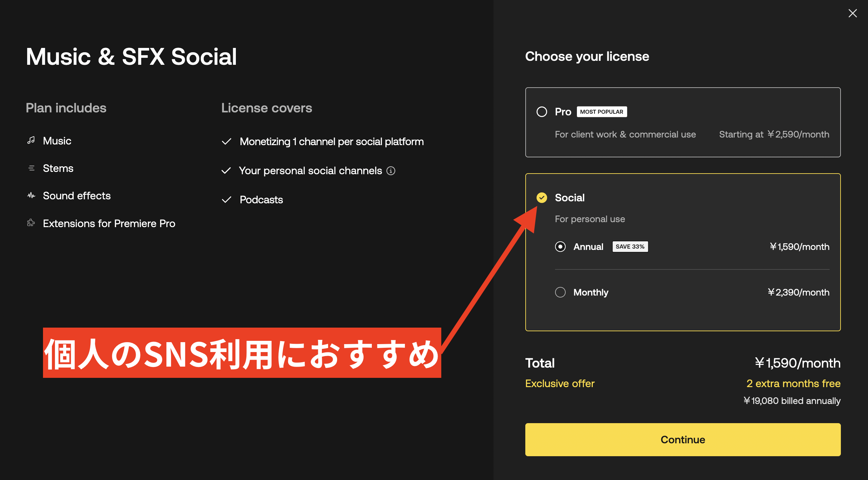Open the info tooltip beside personal social channels
The height and width of the screenshot is (480, 868).
click(x=391, y=171)
